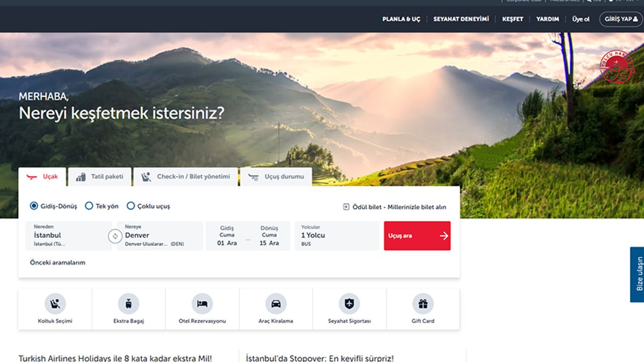Open the Uçuş durumu tab

276,177
